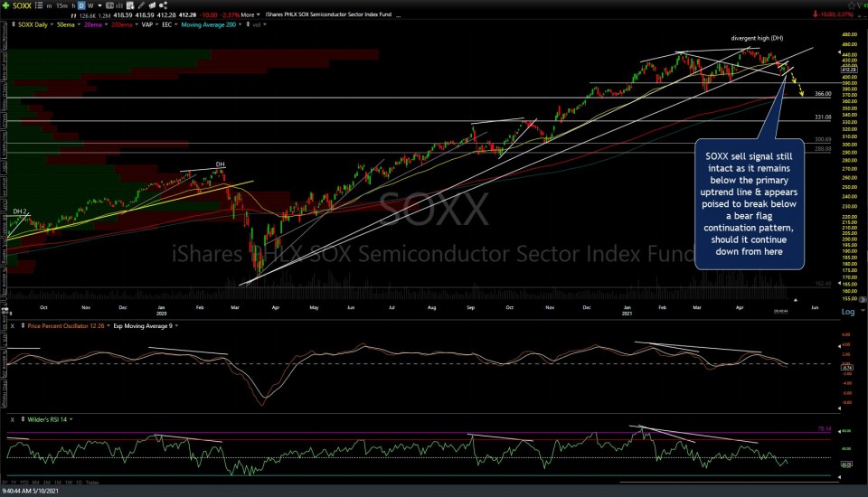Click the red -10.00 price change value
This screenshot has width=868, height=497.
coord(209,15)
